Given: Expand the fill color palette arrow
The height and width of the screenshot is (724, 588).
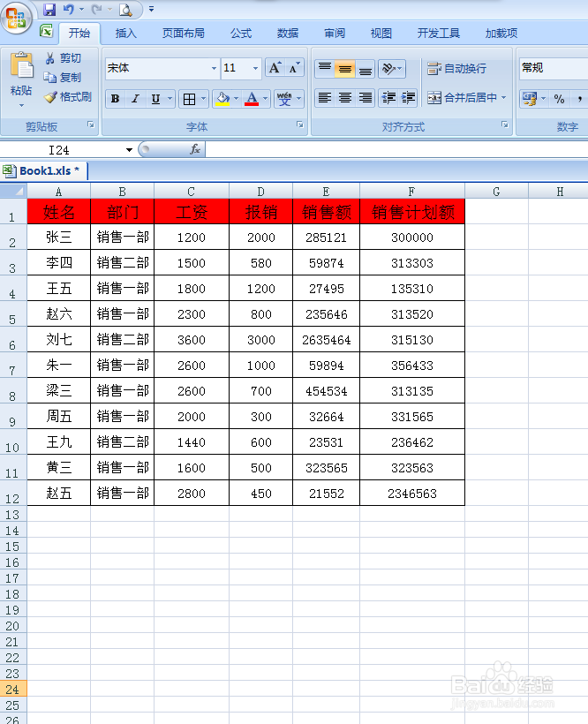Looking at the screenshot, I should coord(237,98).
